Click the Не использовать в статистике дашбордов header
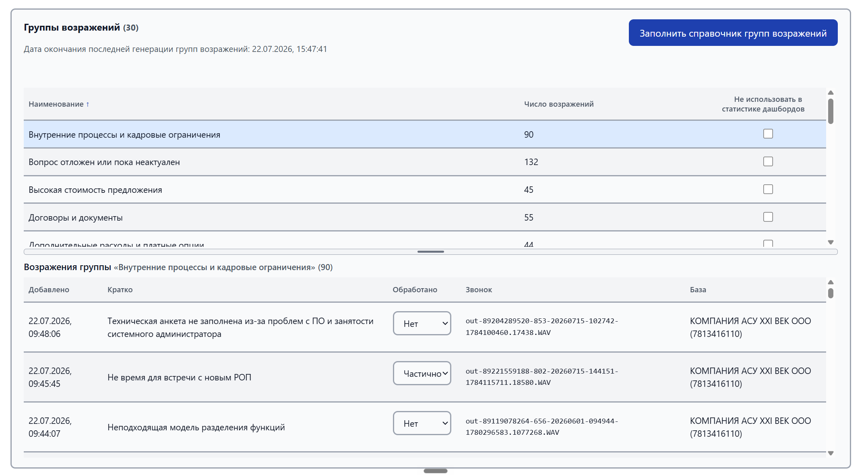 point(763,104)
